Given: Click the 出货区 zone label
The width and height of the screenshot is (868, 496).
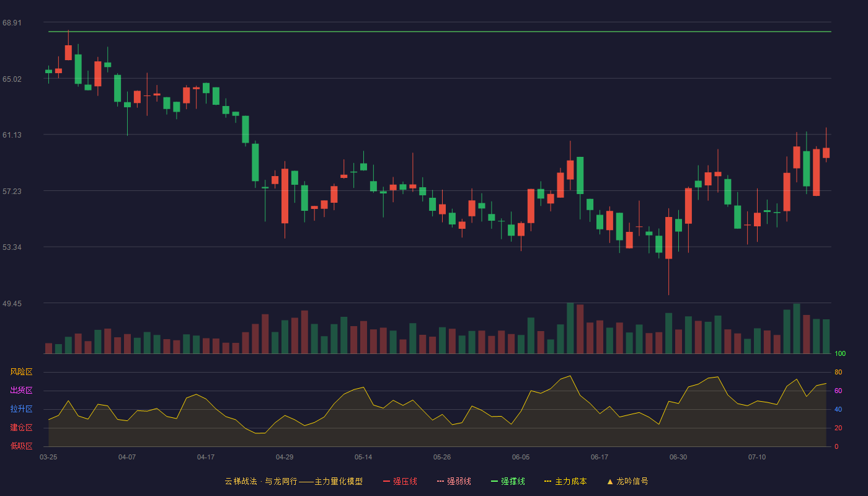Looking at the screenshot, I should coord(22,391).
